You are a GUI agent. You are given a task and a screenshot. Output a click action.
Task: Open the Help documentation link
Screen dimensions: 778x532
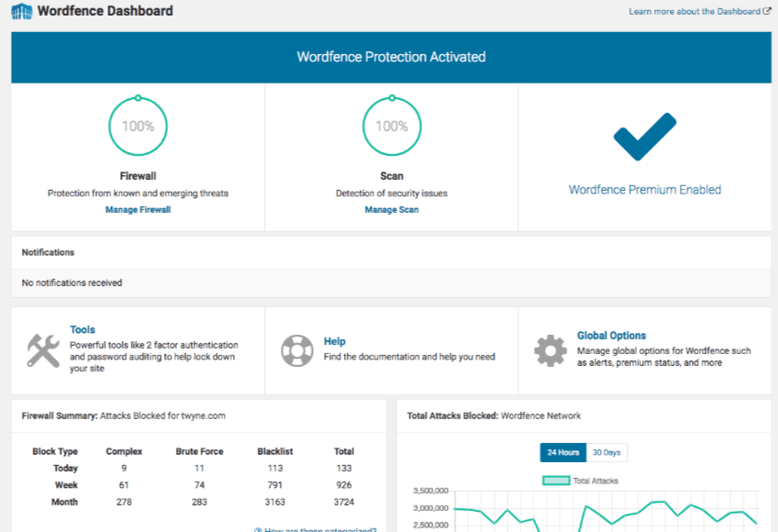(335, 341)
